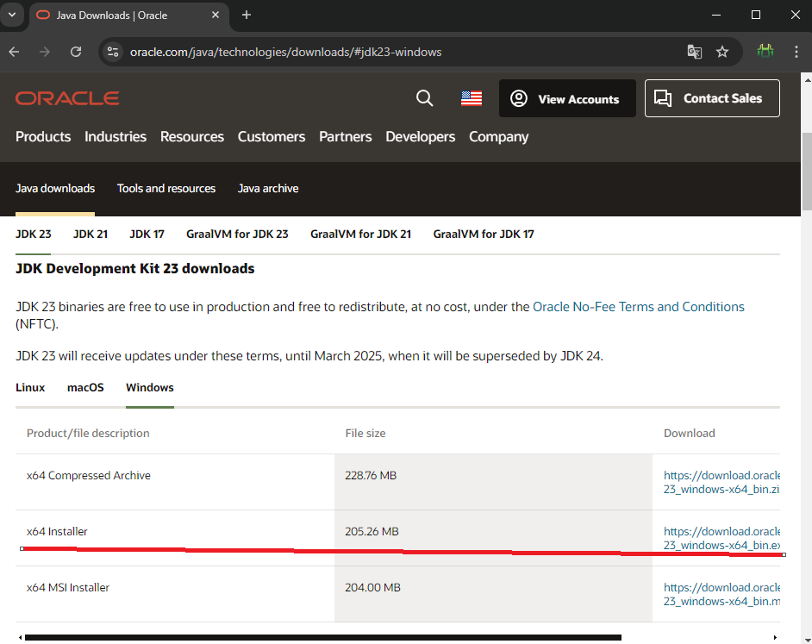Click the table scroll right arrow
Image resolution: width=812 pixels, height=644 pixels.
(775, 637)
